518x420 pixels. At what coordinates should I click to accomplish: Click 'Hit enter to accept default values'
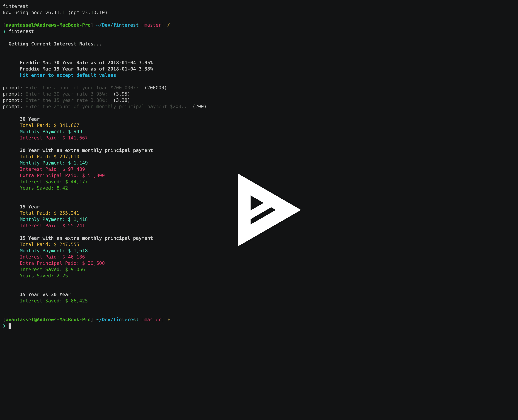tap(68, 75)
